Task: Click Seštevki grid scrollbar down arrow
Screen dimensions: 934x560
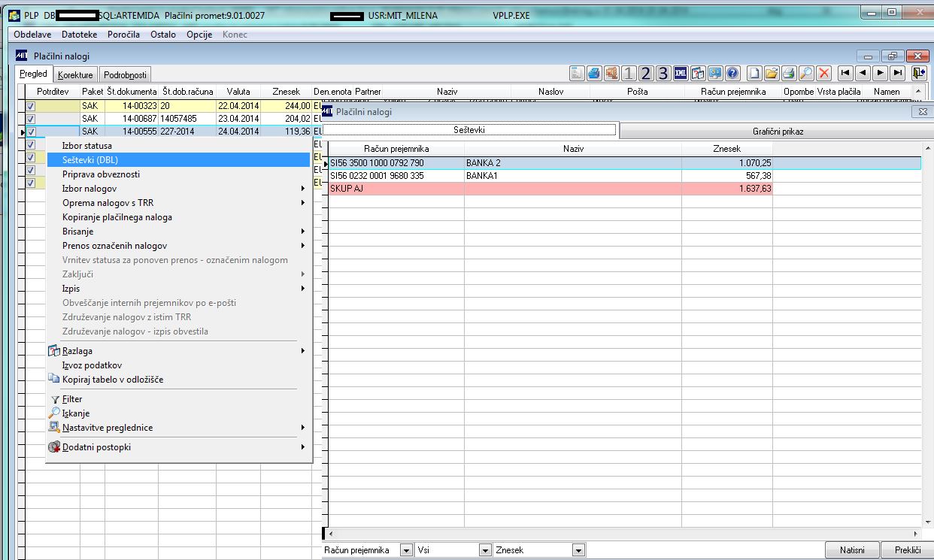Action: (926, 521)
